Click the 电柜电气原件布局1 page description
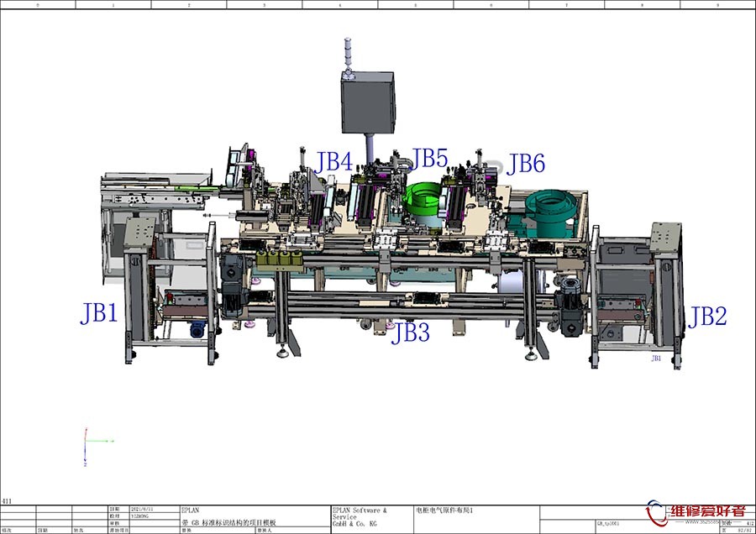Screen dimensions: 756x534 [x=445, y=510]
